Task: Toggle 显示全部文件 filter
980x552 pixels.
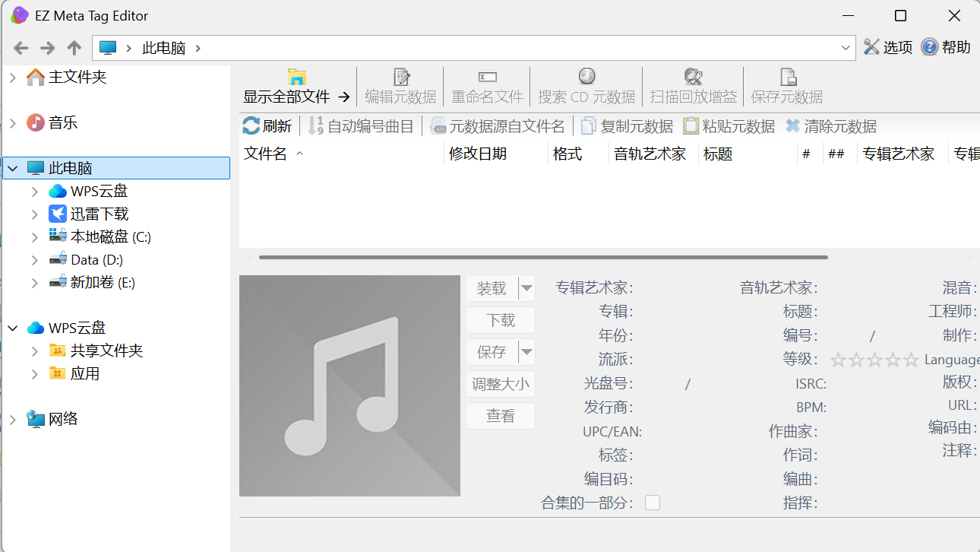Action: pyautogui.click(x=291, y=86)
